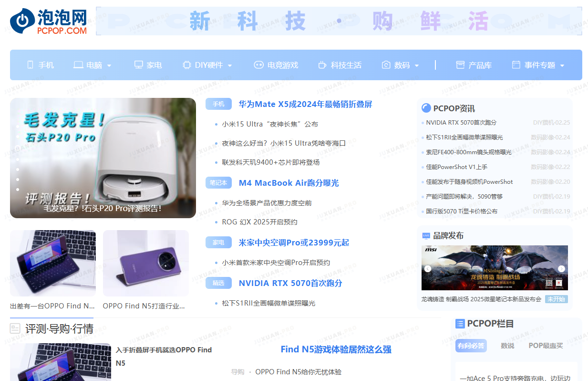Viewport: 588px width, 381px height.
Task: Click the icon beside 评测·导购·行情
Action: point(15,328)
